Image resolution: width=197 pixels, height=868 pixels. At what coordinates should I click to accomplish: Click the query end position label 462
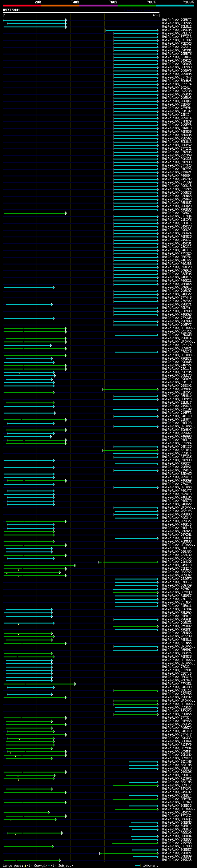pos(155,15)
